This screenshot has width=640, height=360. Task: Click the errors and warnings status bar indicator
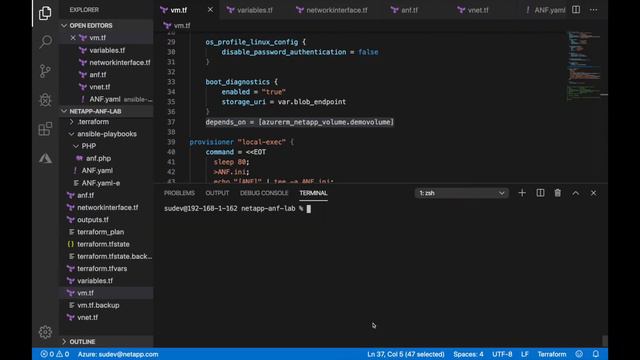pyautogui.click(x=55, y=354)
